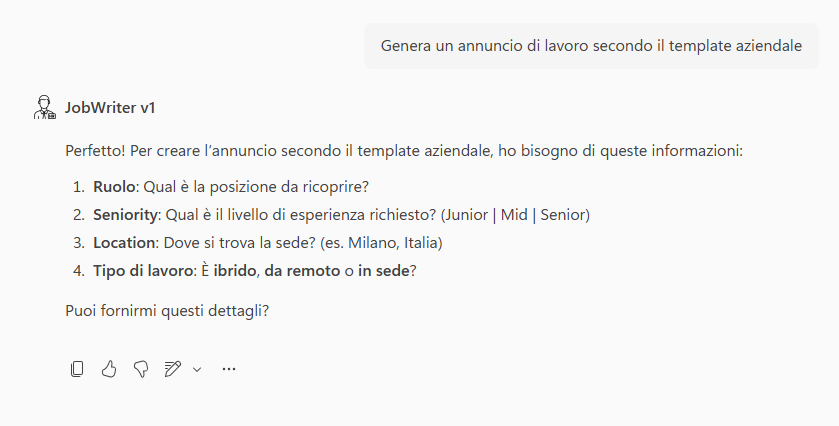Click the intro sentence starting with Perfetto!
Image resolution: width=839 pixels, height=426 pixels.
coord(405,151)
